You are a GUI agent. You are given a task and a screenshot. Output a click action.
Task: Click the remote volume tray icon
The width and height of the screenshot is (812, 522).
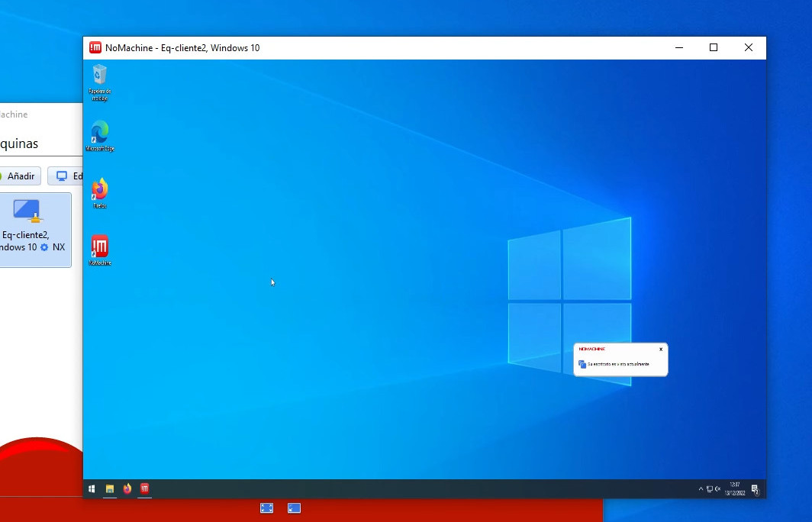pyautogui.click(x=717, y=489)
